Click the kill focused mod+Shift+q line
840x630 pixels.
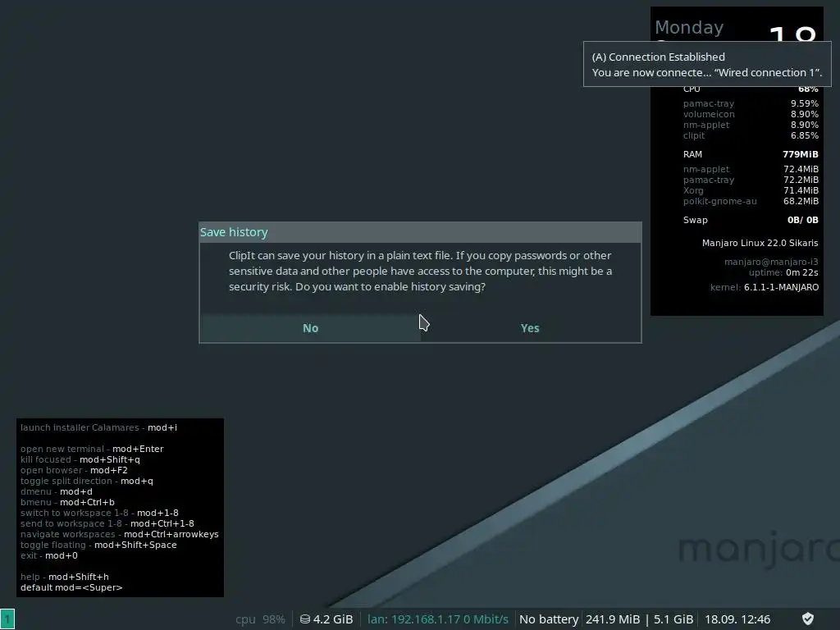(x=80, y=459)
